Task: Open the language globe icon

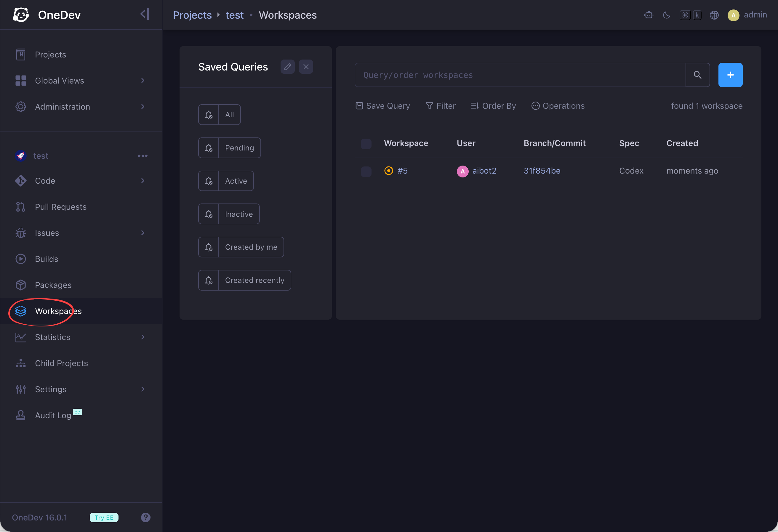Action: click(x=714, y=15)
